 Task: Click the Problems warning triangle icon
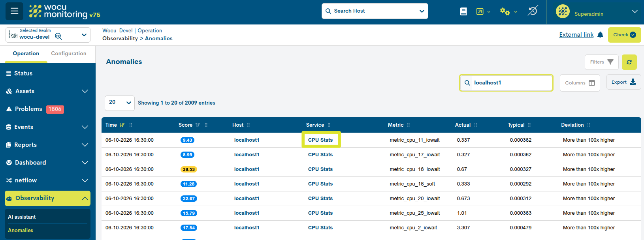point(9,109)
